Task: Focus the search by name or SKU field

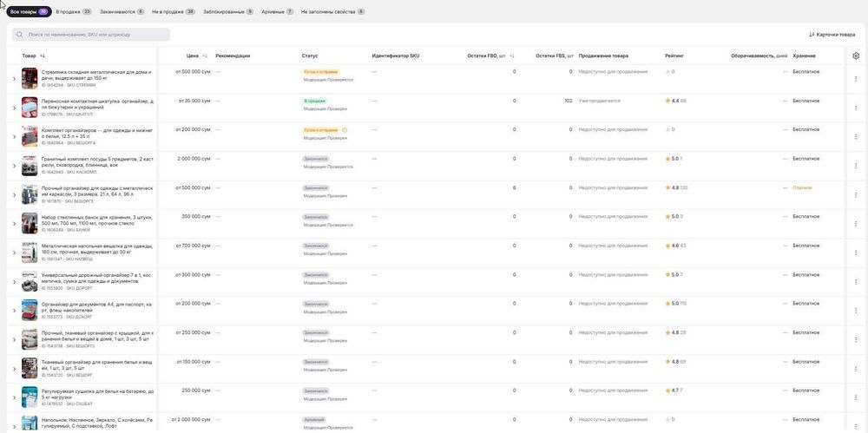Action: pyautogui.click(x=95, y=35)
